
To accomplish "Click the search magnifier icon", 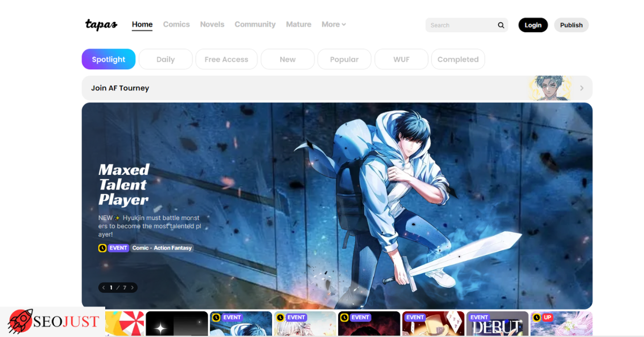I will click(x=501, y=25).
